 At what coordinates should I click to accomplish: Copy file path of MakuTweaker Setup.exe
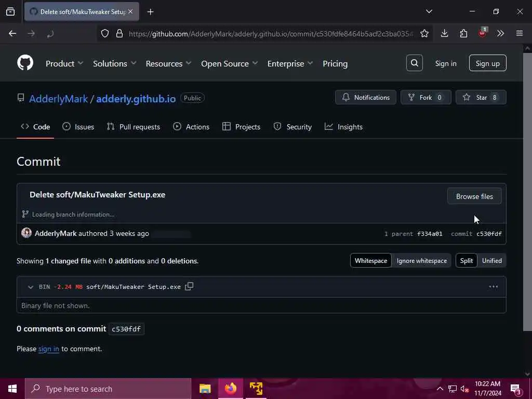tap(189, 286)
